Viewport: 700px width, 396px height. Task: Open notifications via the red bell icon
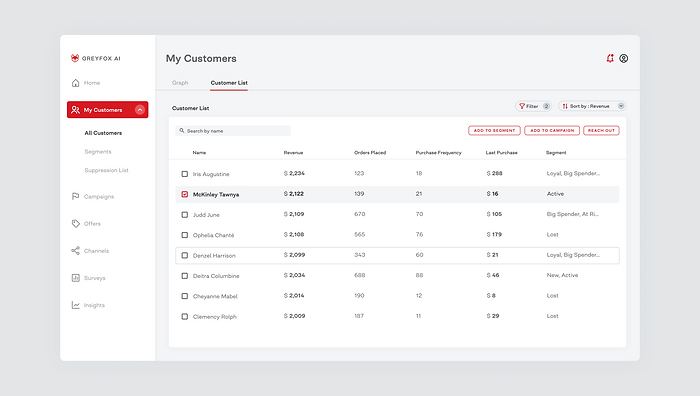click(x=610, y=58)
